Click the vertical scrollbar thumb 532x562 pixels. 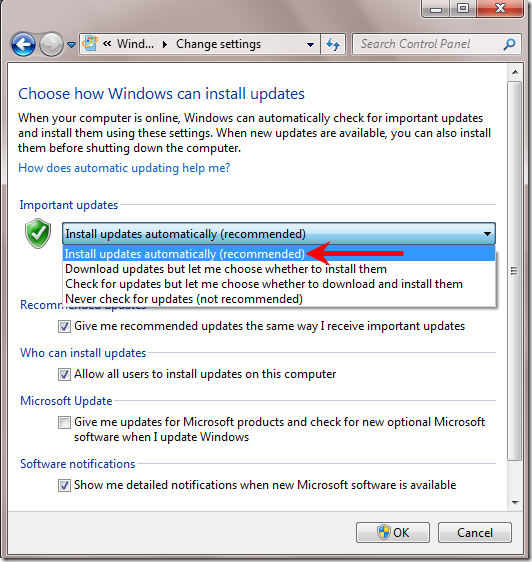(x=515, y=271)
